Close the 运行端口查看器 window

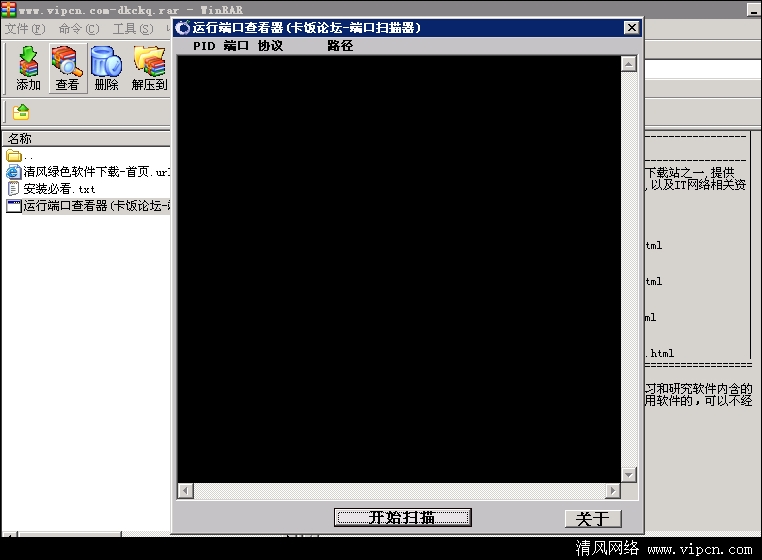click(x=631, y=28)
